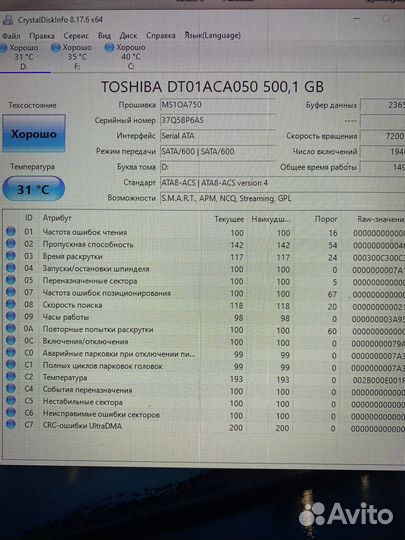
Task: Click the status orb for disk C:
Action: (109, 48)
